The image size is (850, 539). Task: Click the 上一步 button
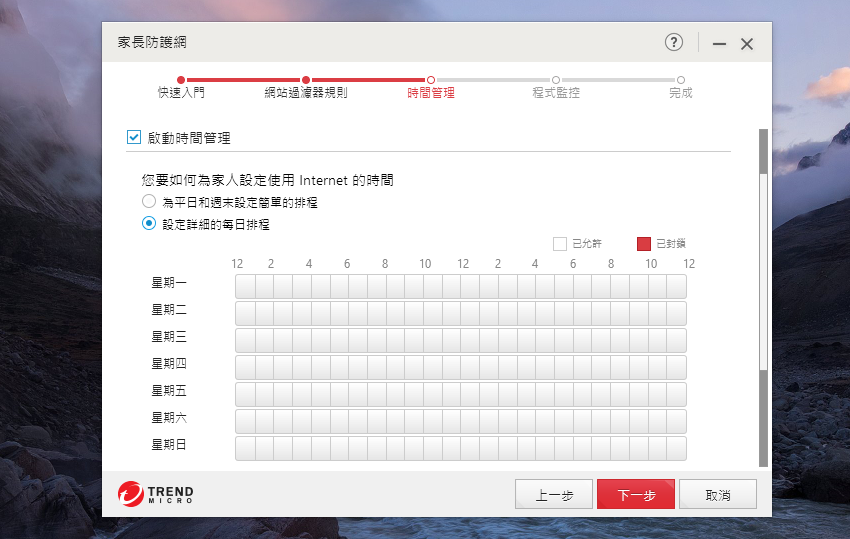point(553,494)
